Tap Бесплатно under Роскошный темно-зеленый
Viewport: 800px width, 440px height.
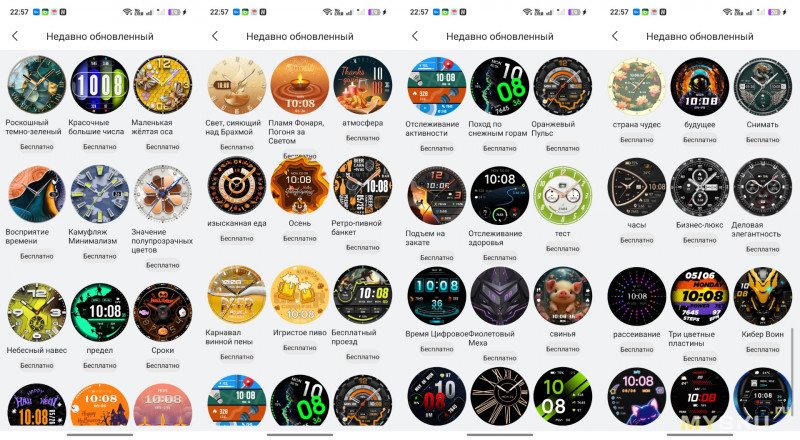37,146
